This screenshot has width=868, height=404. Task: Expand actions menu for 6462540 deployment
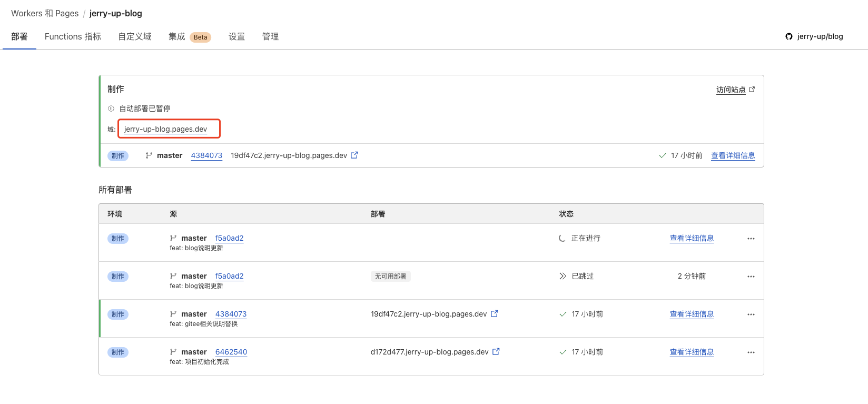click(751, 352)
